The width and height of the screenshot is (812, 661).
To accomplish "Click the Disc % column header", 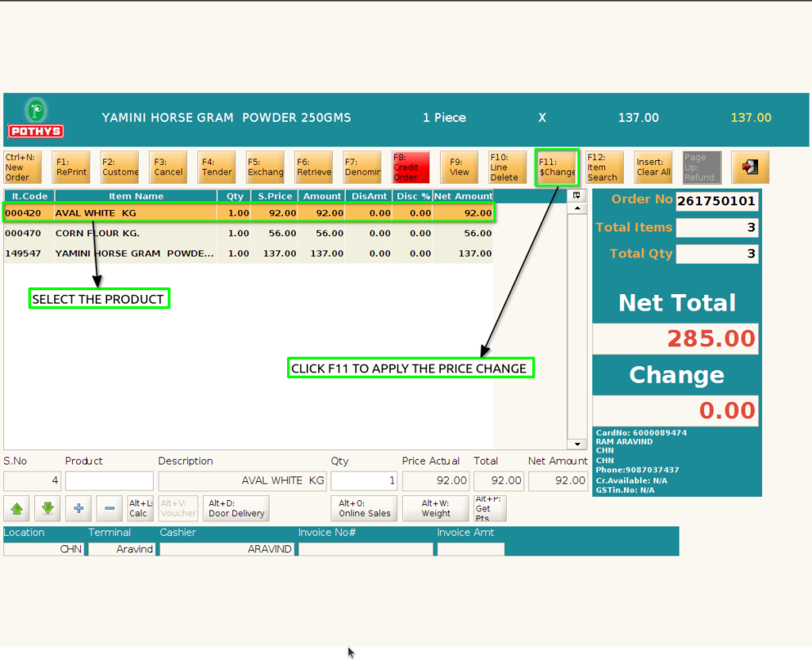I will (412, 197).
